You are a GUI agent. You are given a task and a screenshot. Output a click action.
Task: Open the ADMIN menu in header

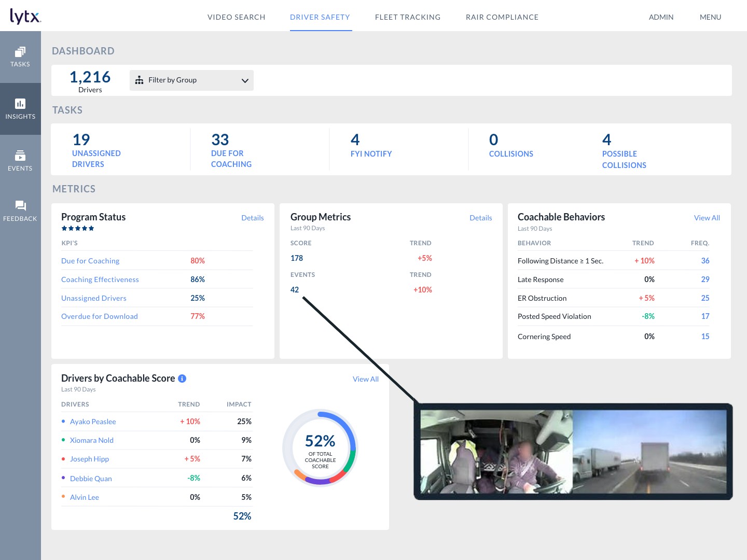coord(661,17)
